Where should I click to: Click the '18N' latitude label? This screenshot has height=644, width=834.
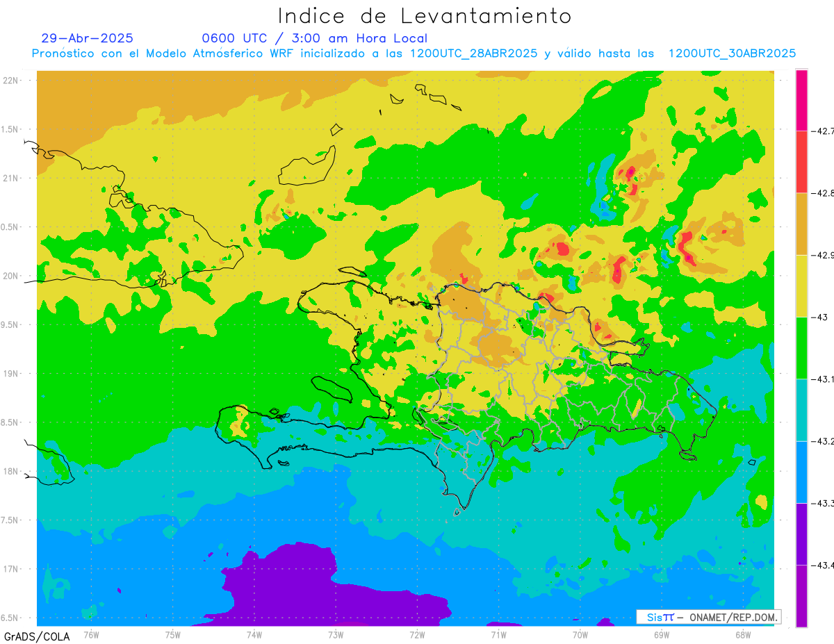coord(11,471)
